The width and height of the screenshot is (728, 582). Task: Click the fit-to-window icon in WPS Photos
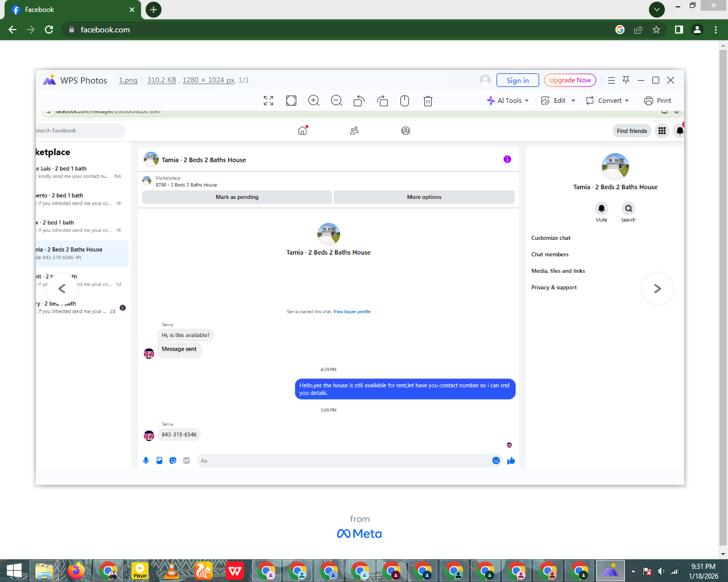pyautogui.click(x=291, y=101)
